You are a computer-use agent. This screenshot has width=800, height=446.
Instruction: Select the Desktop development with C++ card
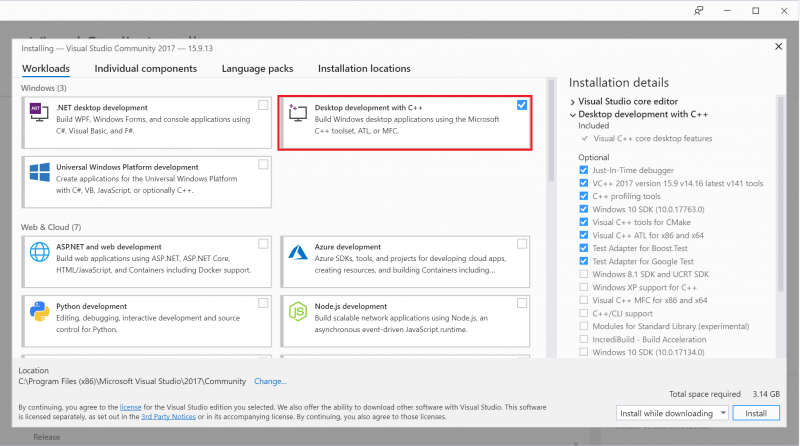405,123
